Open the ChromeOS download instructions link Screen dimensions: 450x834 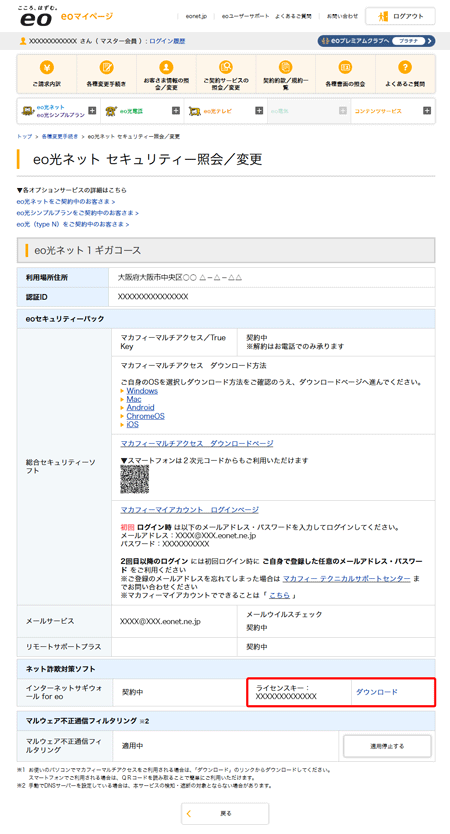point(145,416)
